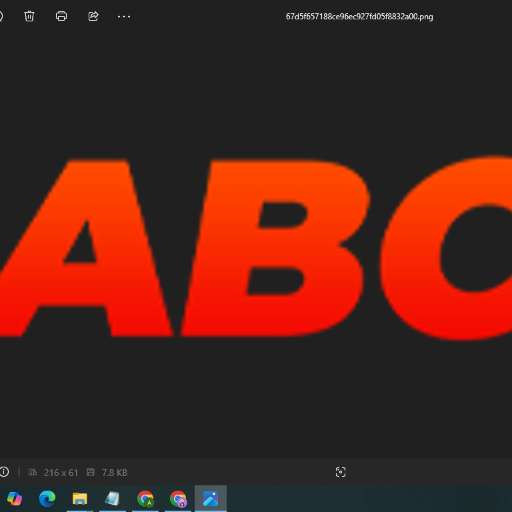This screenshot has width=512, height=512.
Task: Open Copilot from the taskbar
Action: pos(15,499)
